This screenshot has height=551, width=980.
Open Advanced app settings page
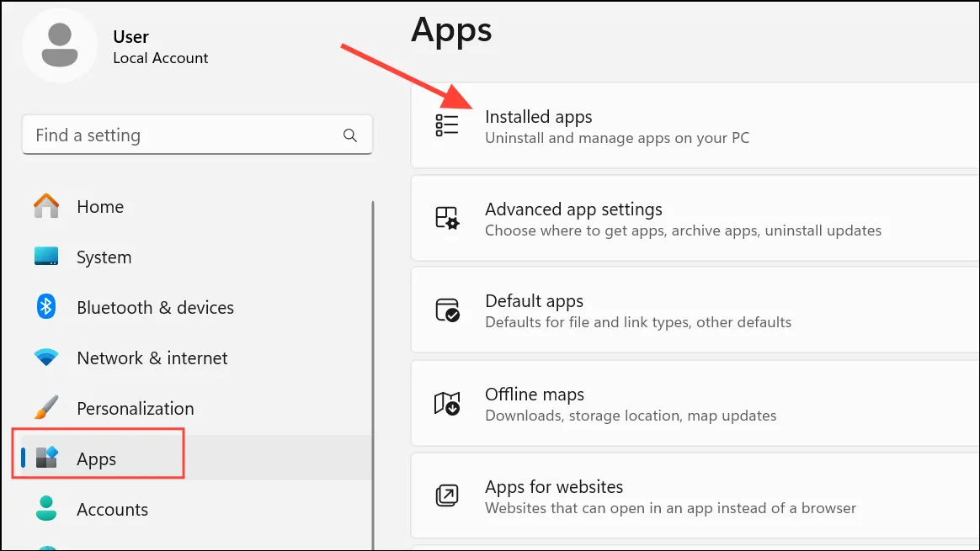[x=695, y=219]
